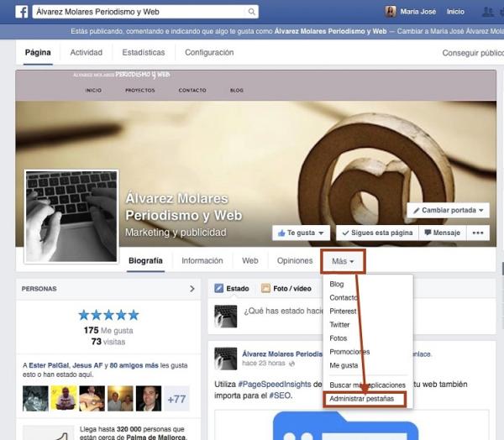Click the +77 more friends tile
The image size is (504, 440).
click(x=176, y=399)
